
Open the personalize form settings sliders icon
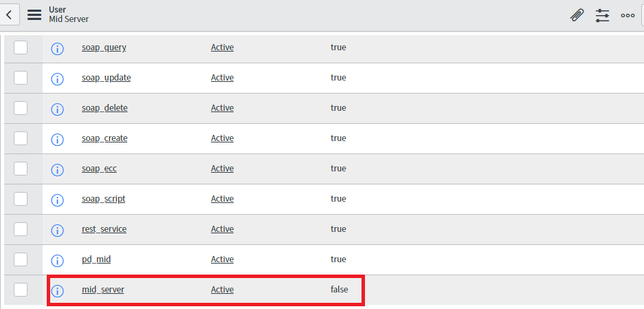click(x=603, y=15)
